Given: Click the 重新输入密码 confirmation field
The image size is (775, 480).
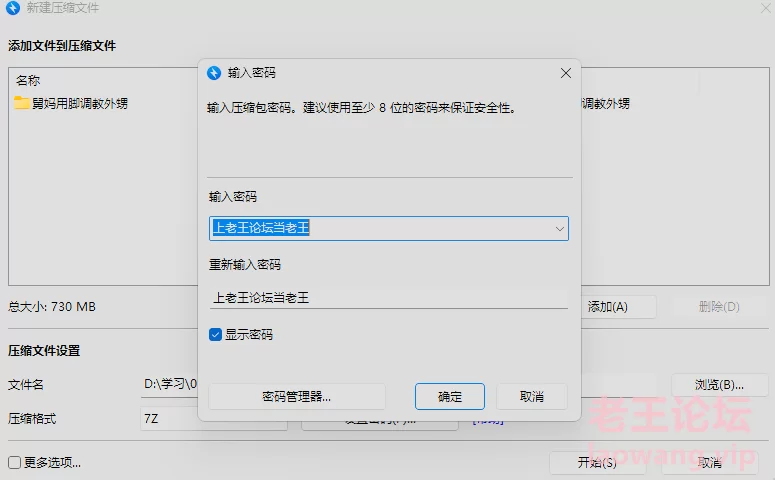Looking at the screenshot, I should 388,298.
